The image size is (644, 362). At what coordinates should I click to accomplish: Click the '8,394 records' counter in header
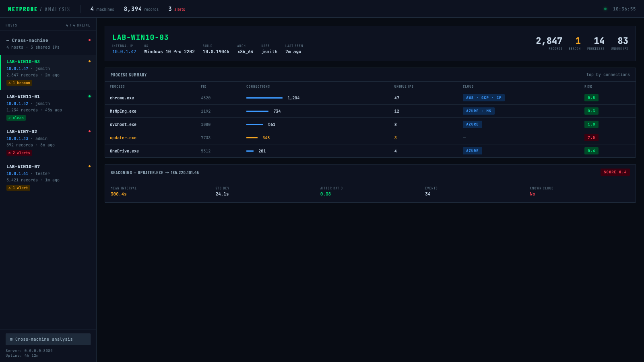tap(141, 9)
